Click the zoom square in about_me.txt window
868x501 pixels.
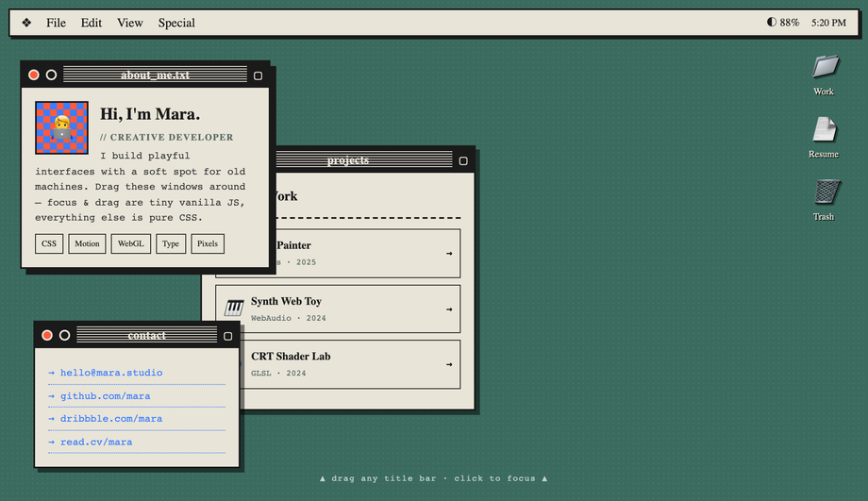coord(258,75)
